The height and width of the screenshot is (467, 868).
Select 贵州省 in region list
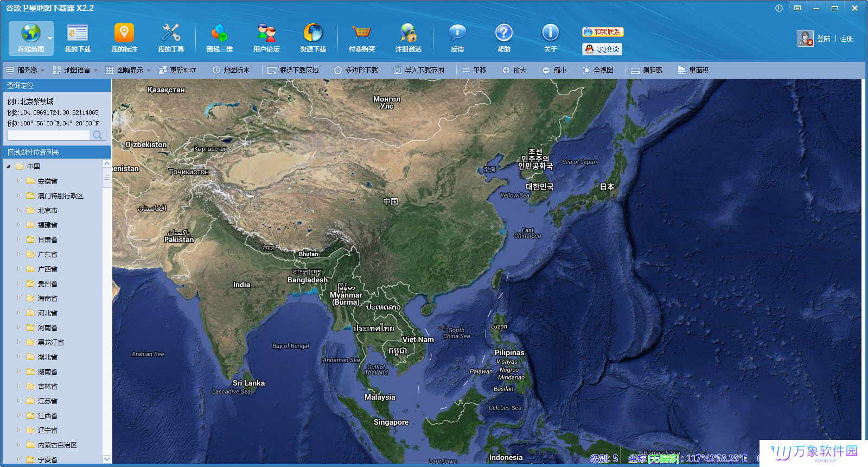coord(47,284)
